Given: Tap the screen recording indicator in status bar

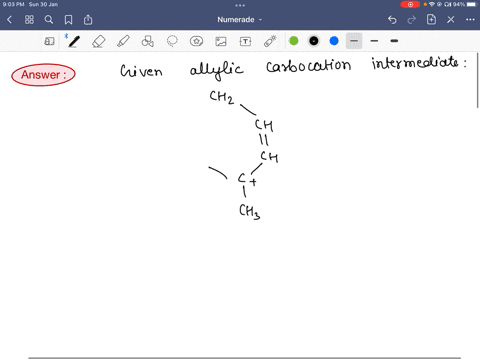Looking at the screenshot, I should (x=410, y=4).
